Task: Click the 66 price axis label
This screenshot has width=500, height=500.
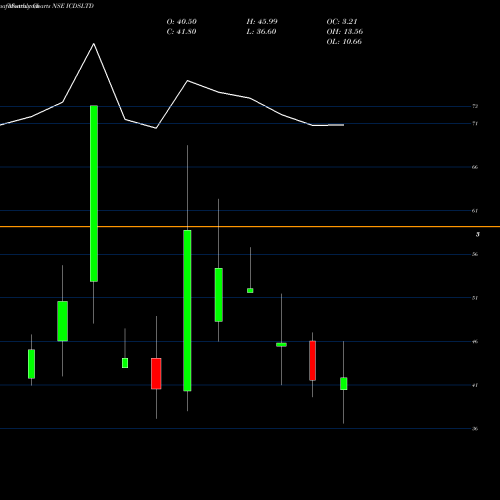Action: click(x=475, y=167)
